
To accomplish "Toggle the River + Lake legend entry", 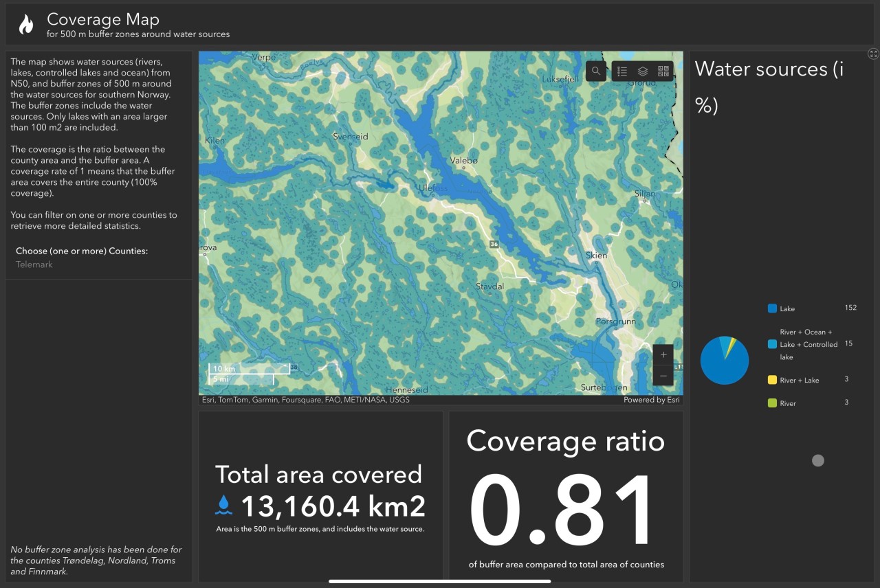I will pos(799,381).
